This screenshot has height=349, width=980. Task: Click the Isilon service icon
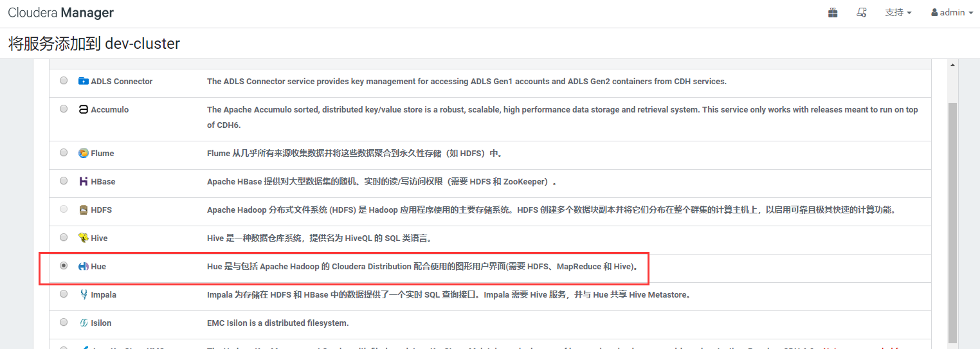[84, 323]
